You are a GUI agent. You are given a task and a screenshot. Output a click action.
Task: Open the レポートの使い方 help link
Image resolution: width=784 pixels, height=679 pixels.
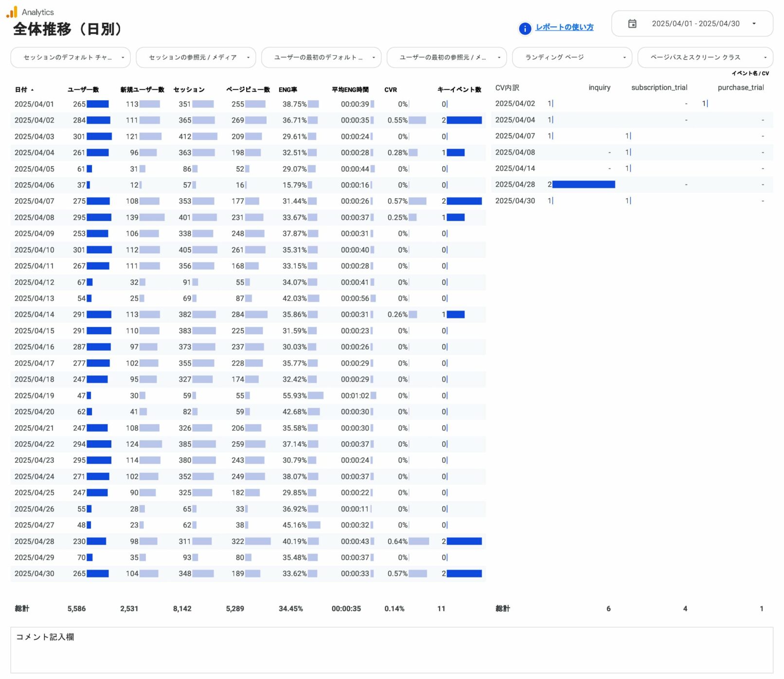[x=564, y=28]
